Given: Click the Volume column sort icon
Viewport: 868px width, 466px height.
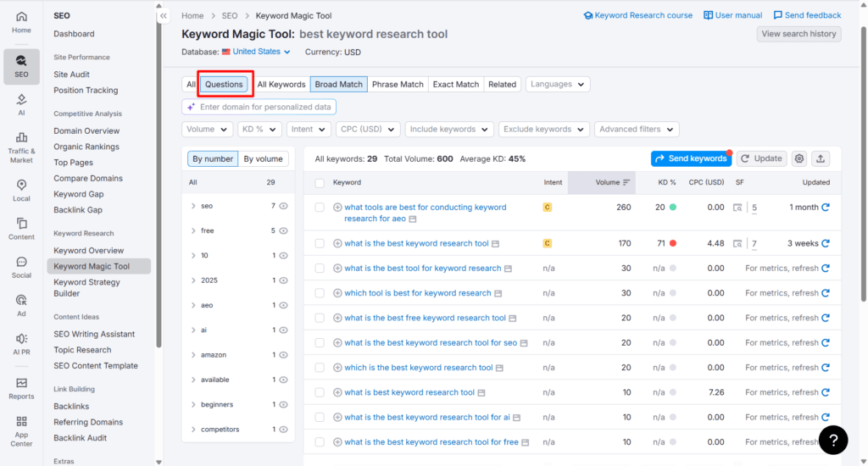Looking at the screenshot, I should click(626, 183).
